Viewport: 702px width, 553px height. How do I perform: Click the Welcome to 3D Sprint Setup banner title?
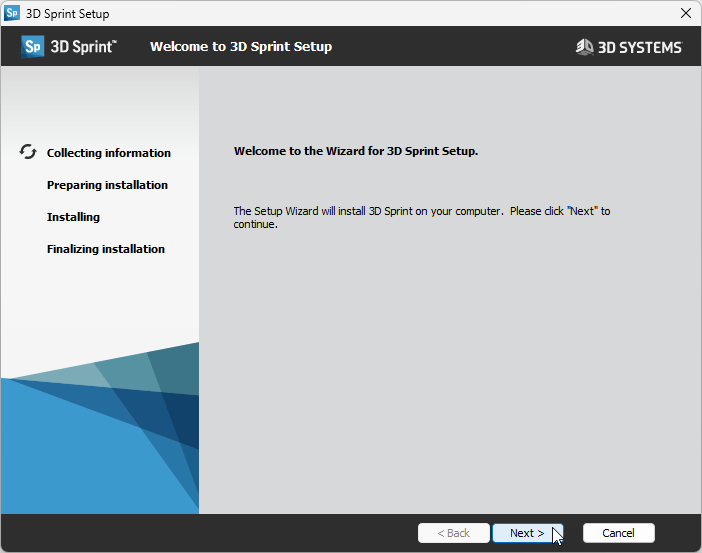click(240, 47)
